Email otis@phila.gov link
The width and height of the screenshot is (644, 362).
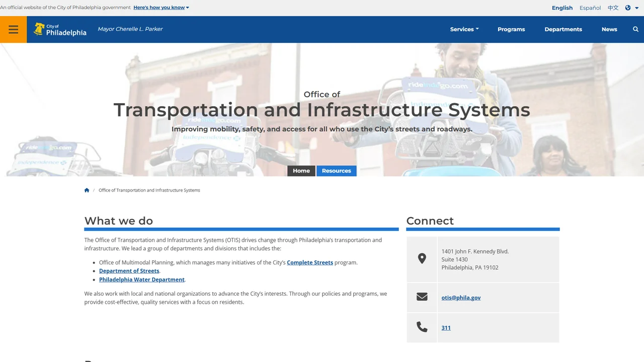pyautogui.click(x=461, y=298)
